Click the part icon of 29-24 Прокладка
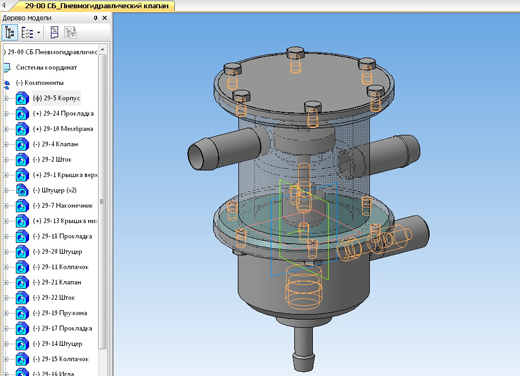520x376 pixels. 22,114
